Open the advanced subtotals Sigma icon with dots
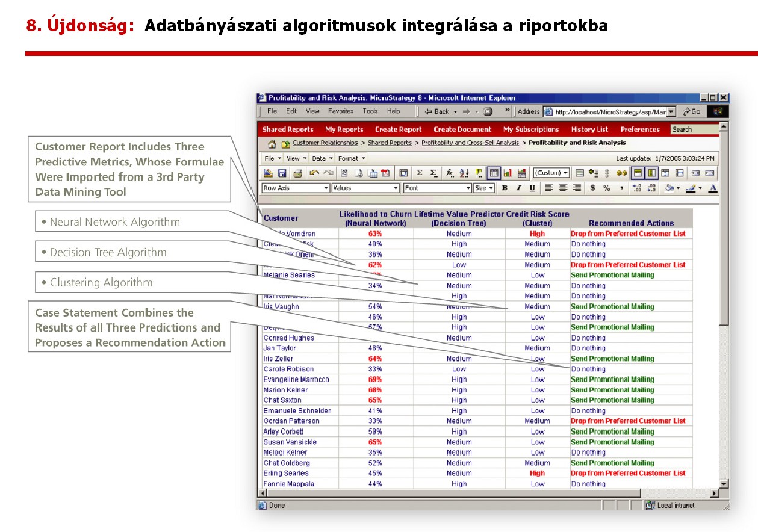The height and width of the screenshot is (532, 758). (x=434, y=173)
